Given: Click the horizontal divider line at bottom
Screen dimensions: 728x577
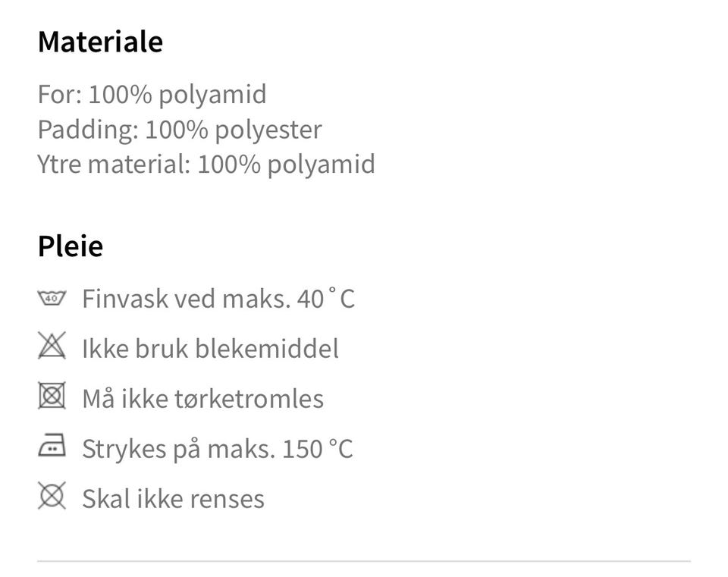Looking at the screenshot, I should pos(364,561).
